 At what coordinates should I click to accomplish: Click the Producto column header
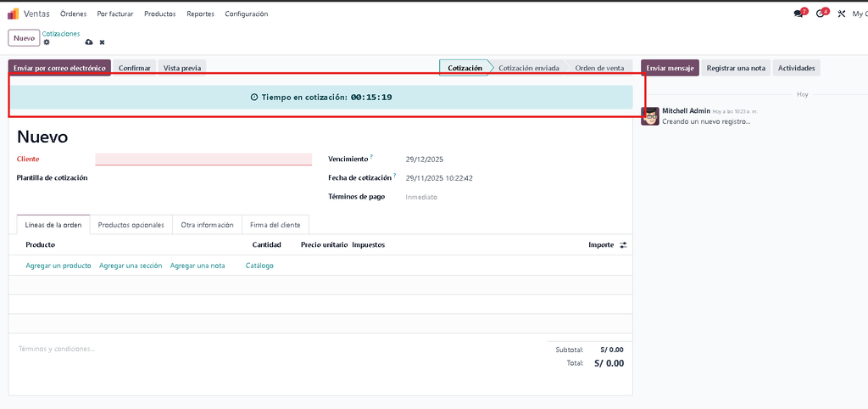(41, 244)
